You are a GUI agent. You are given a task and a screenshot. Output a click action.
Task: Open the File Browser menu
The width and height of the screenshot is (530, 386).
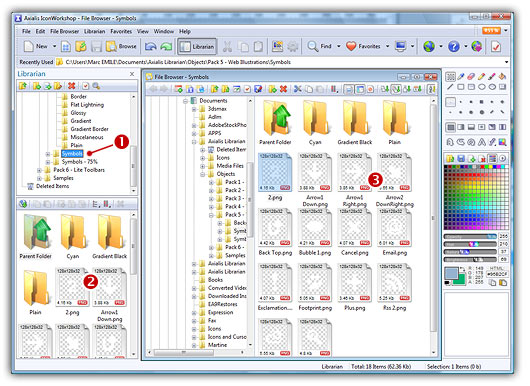pos(65,31)
